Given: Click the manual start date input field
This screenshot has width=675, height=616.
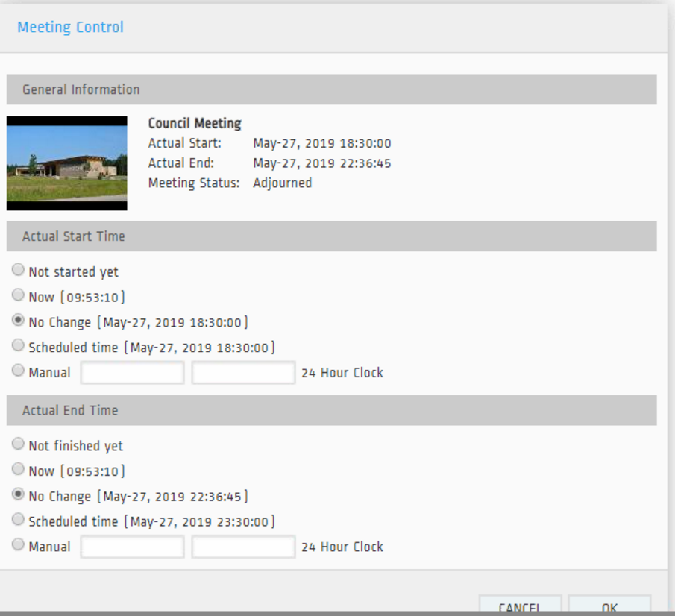Looking at the screenshot, I should pyautogui.click(x=132, y=372).
